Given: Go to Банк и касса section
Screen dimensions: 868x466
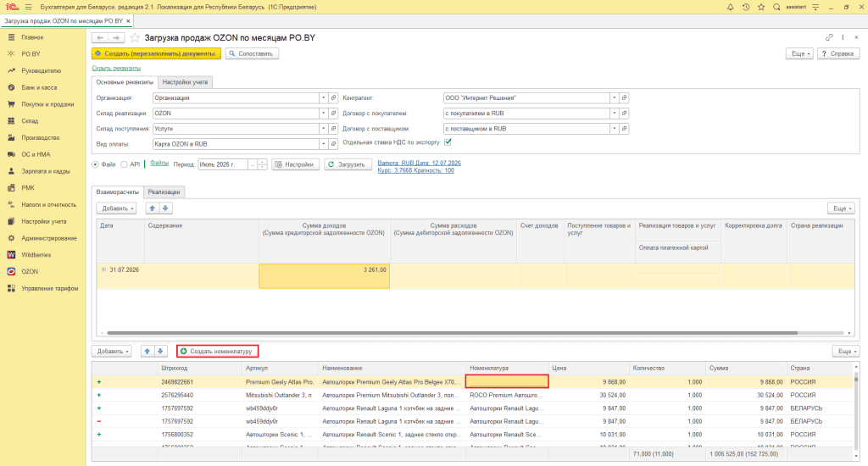Looking at the screenshot, I should (39, 87).
